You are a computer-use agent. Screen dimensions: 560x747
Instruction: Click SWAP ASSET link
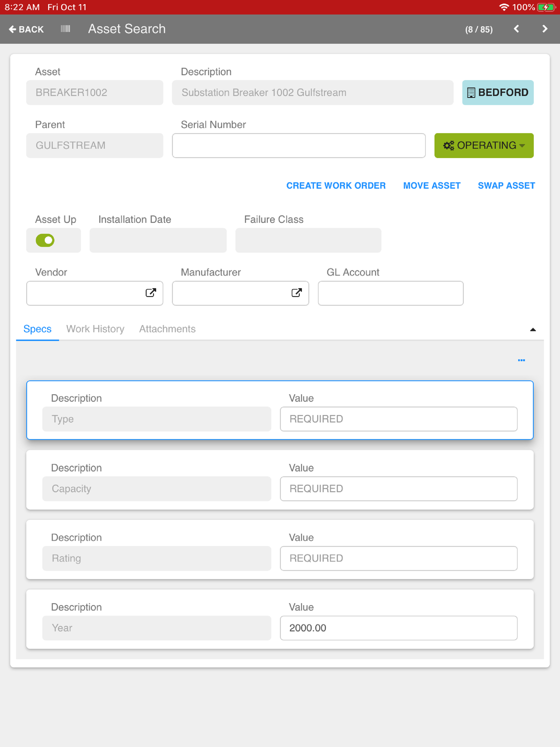[506, 186]
